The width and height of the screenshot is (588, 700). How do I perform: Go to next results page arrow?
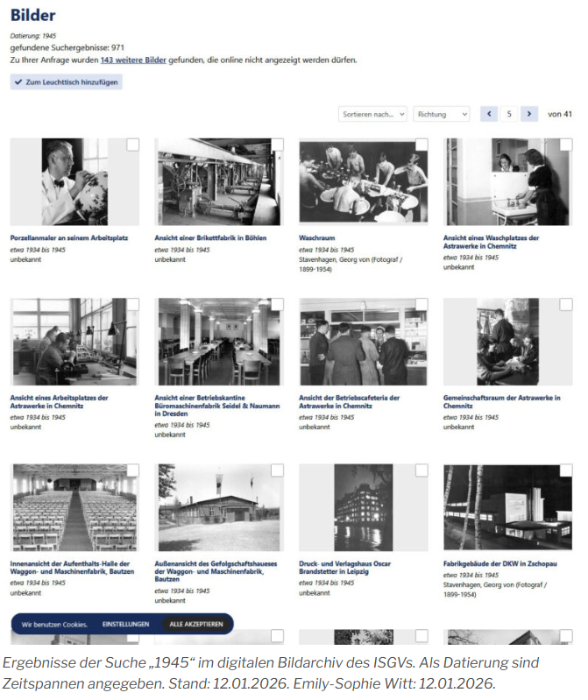click(529, 114)
